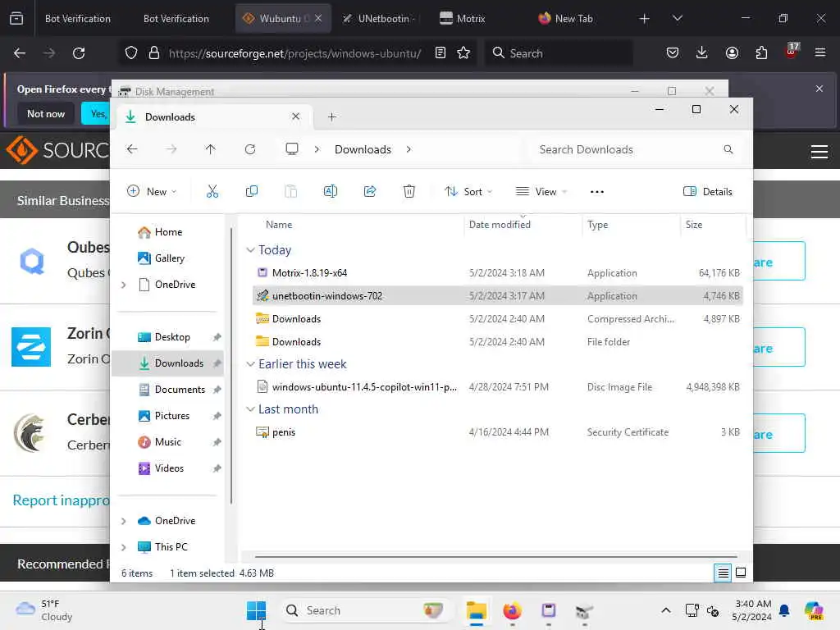Click the Rename icon in File Explorer toolbar
The image size is (840, 630).
331,191
